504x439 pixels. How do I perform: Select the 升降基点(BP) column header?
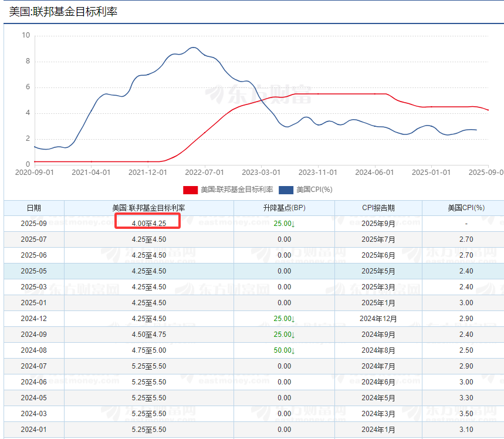coord(284,208)
